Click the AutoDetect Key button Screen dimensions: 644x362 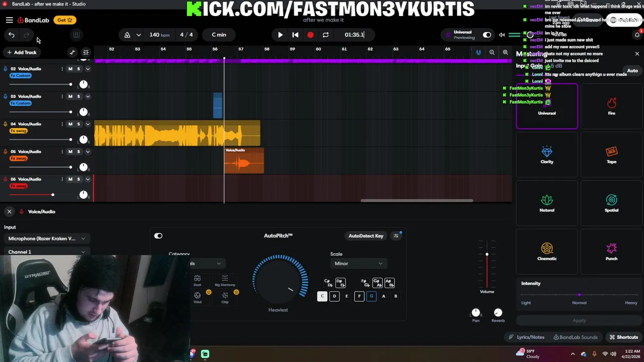tap(366, 236)
